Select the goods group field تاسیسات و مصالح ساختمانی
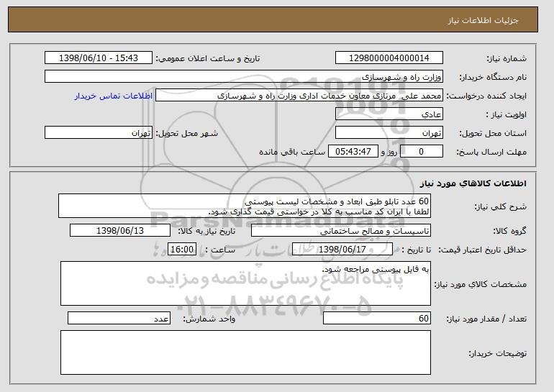 coord(341,231)
